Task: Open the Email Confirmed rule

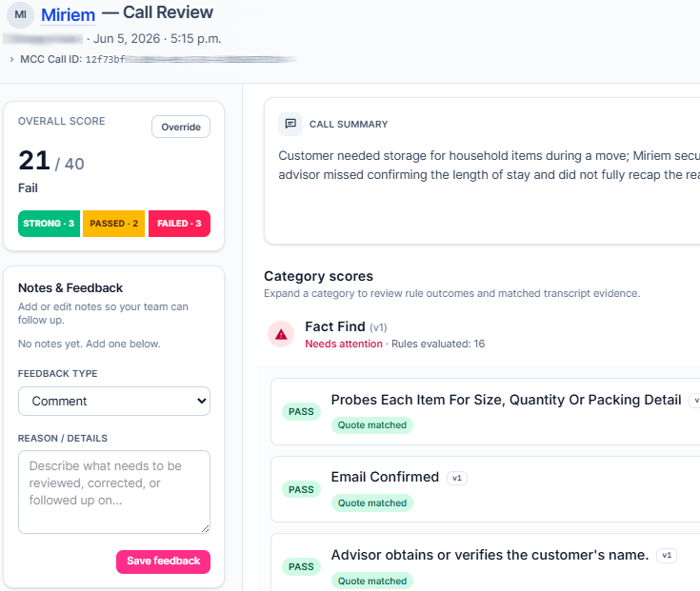Action: (486, 489)
